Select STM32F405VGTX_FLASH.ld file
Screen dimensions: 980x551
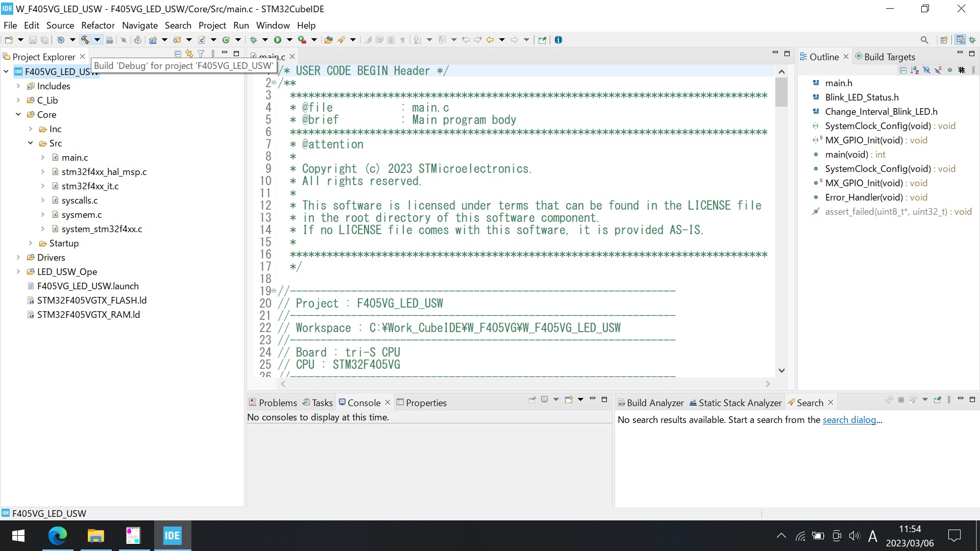pyautogui.click(x=91, y=300)
